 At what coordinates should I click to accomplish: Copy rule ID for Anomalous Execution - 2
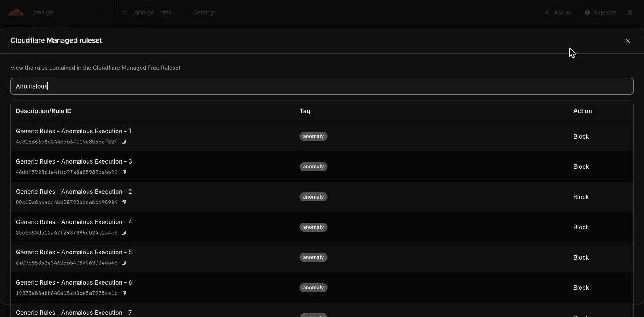[x=124, y=203]
